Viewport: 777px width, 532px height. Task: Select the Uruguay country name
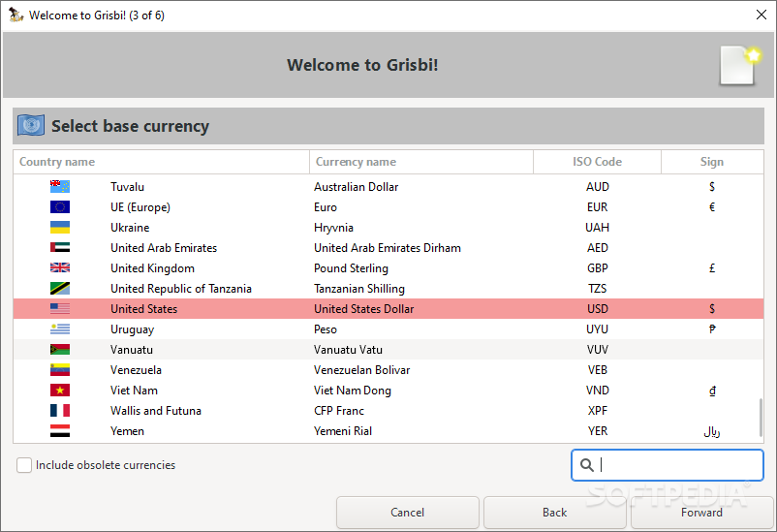(x=132, y=329)
